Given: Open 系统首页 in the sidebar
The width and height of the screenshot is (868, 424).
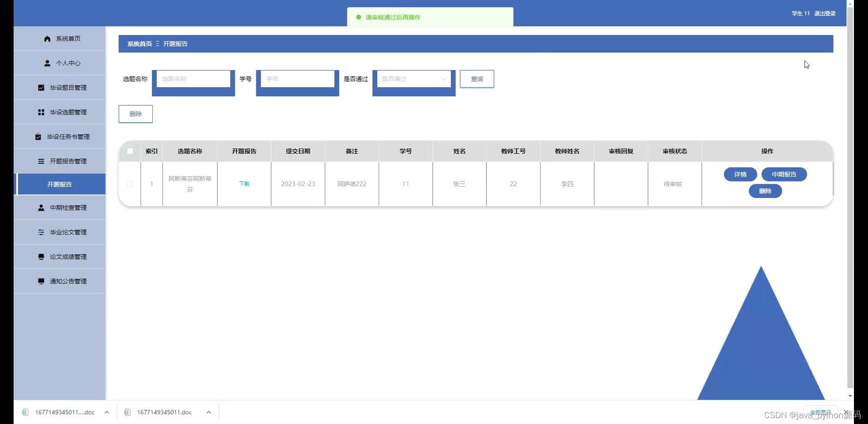Looking at the screenshot, I should click(59, 39).
